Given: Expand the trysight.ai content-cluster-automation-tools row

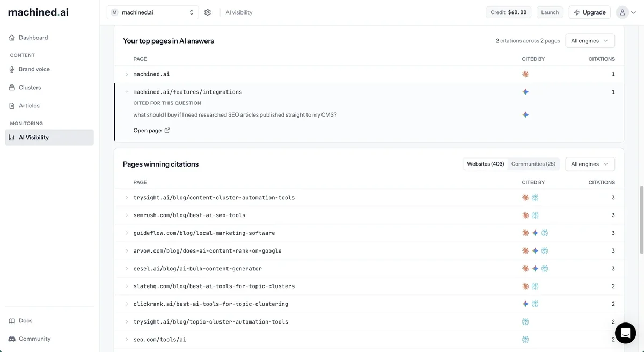Looking at the screenshot, I should pos(127,198).
